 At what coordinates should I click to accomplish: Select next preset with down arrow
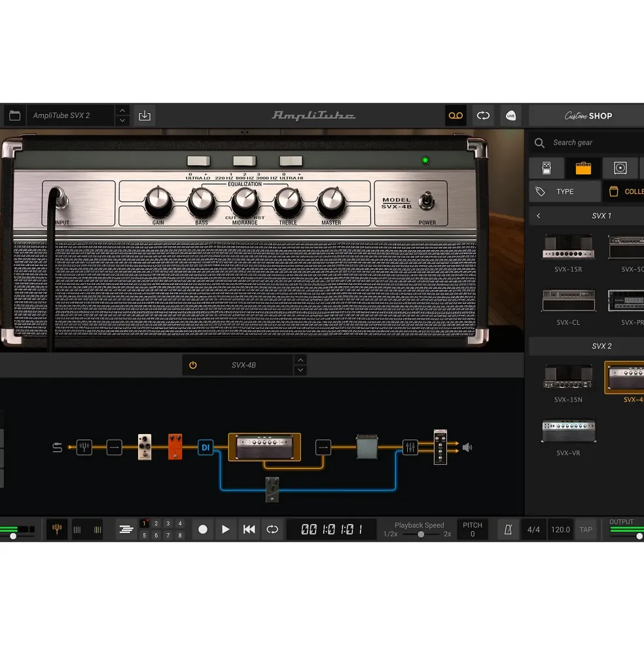point(122,120)
